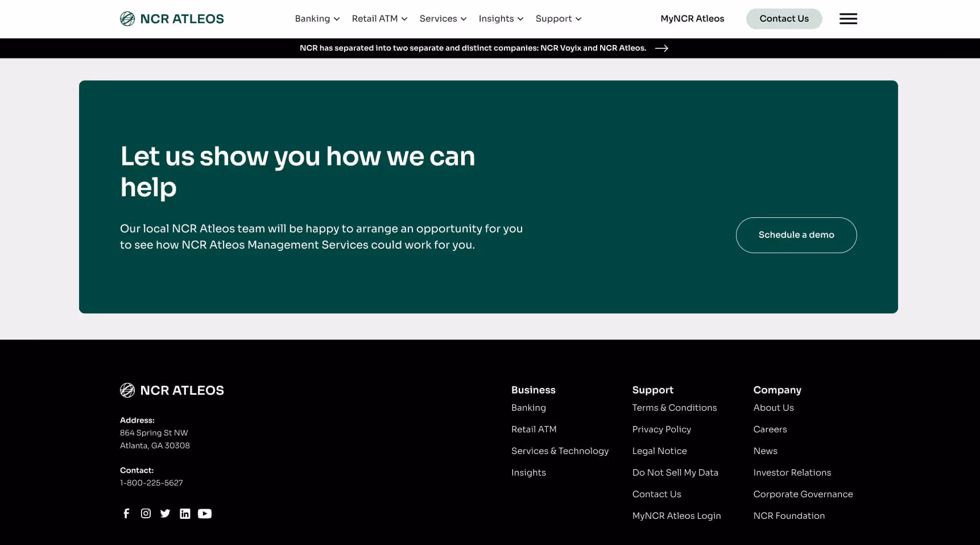
Task: Click the Company footer heading
Action: (777, 390)
